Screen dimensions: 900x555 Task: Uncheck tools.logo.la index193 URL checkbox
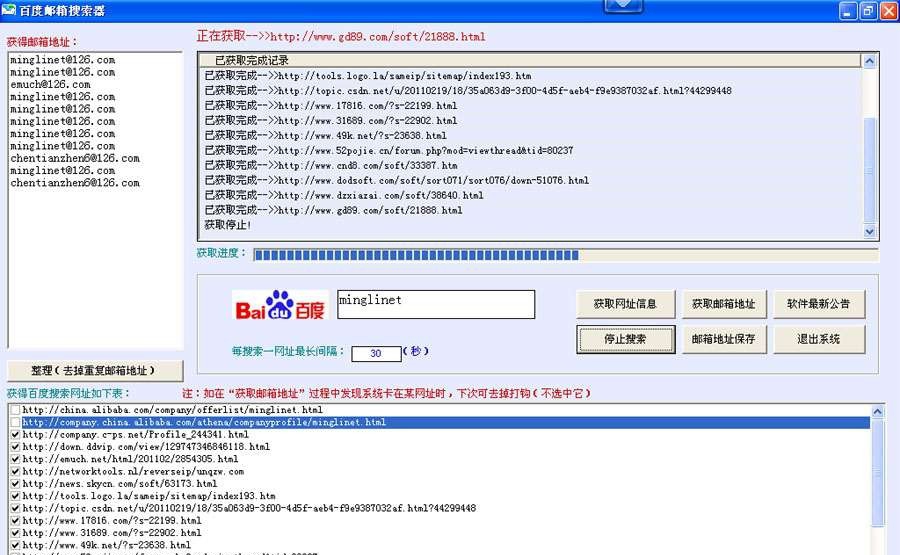click(15, 496)
